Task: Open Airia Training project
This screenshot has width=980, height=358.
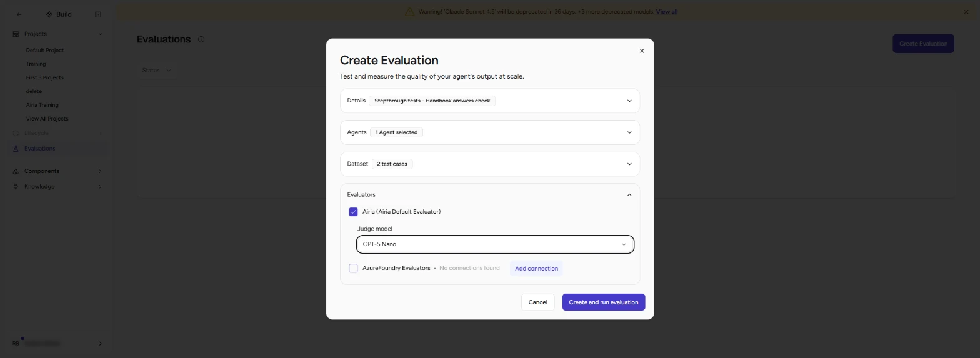Action: [42, 105]
